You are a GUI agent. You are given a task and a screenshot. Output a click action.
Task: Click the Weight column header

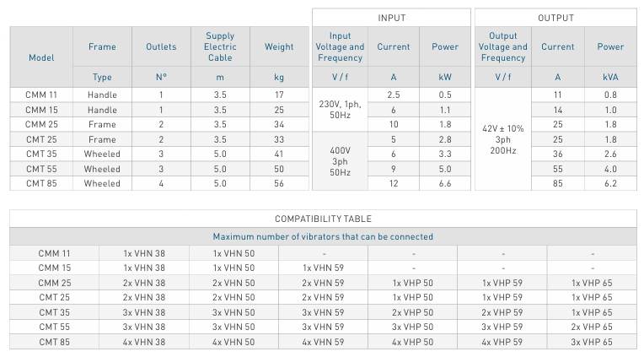[x=279, y=47]
